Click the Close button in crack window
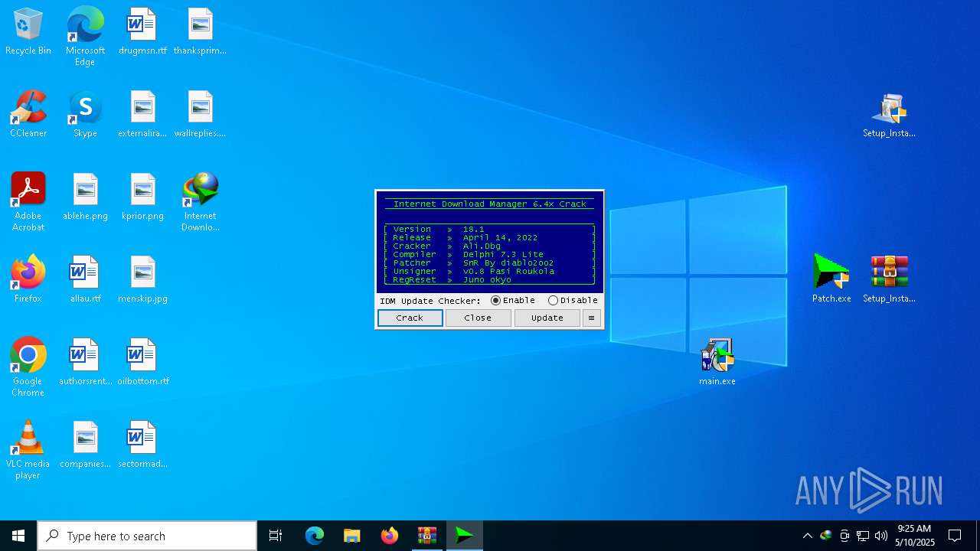The width and height of the screenshot is (980, 551). pyautogui.click(x=478, y=318)
